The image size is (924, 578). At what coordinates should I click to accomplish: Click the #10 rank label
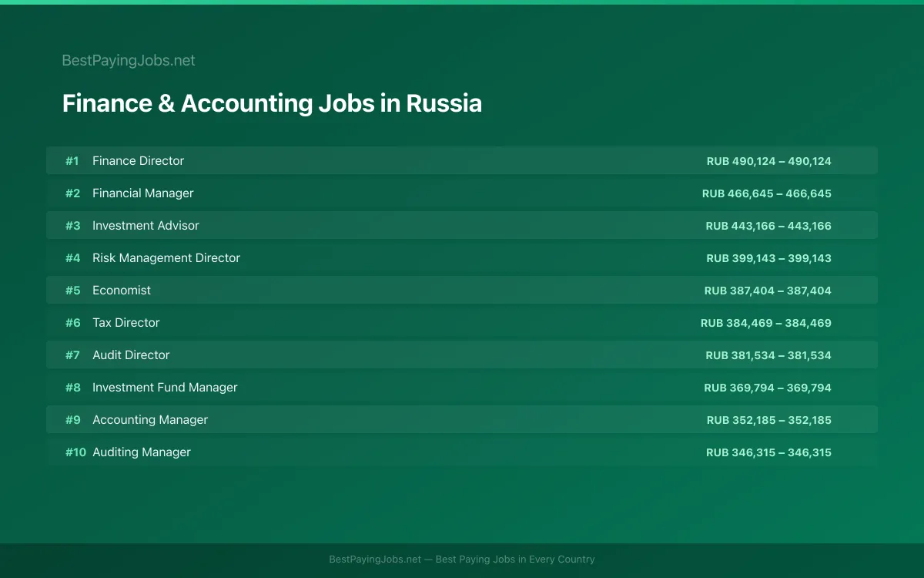pos(75,452)
